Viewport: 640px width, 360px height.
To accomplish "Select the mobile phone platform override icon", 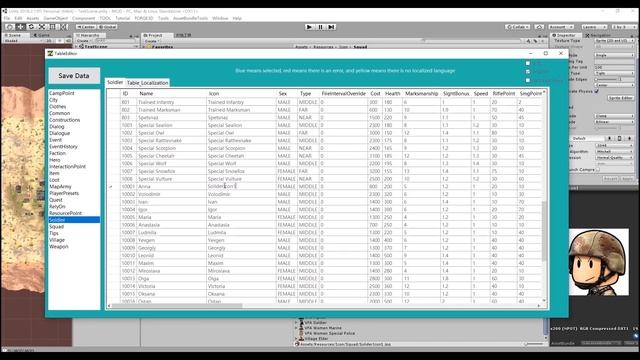I will coord(619,138).
